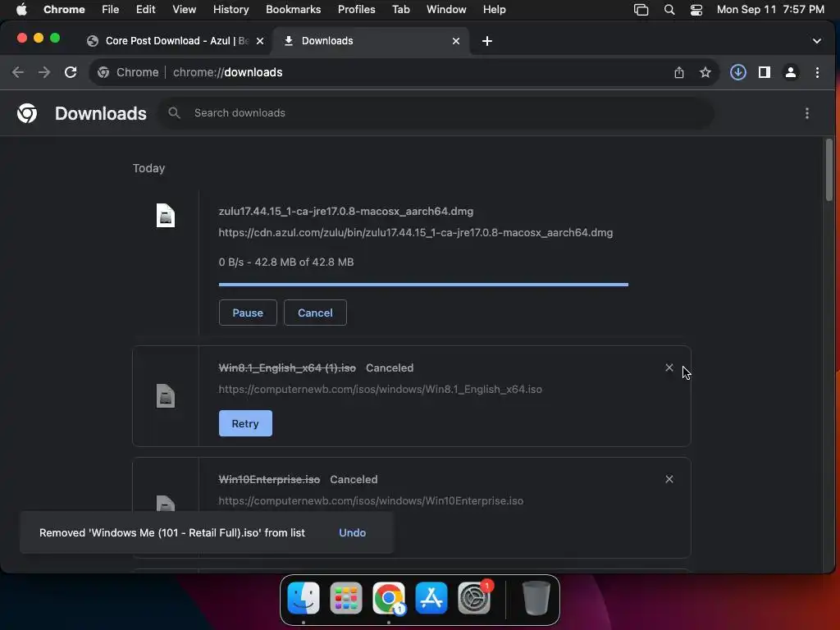Open the Window menu
Image resolution: width=840 pixels, height=630 pixels.
click(x=446, y=9)
